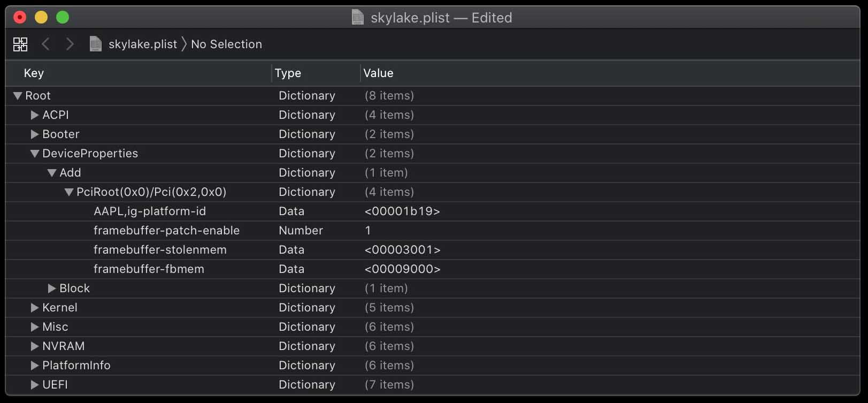Collapse the DeviceProperties dictionary
868x403 pixels.
coord(35,154)
